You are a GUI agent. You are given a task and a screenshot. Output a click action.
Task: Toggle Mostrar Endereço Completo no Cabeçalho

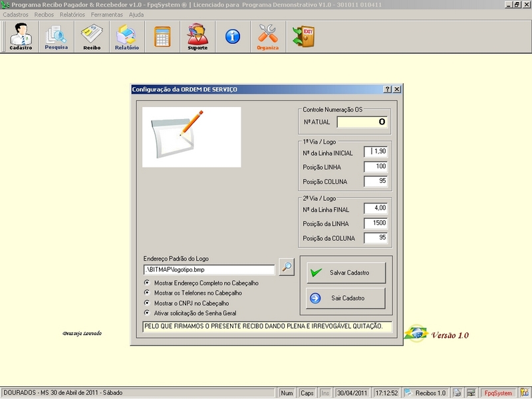(x=147, y=283)
